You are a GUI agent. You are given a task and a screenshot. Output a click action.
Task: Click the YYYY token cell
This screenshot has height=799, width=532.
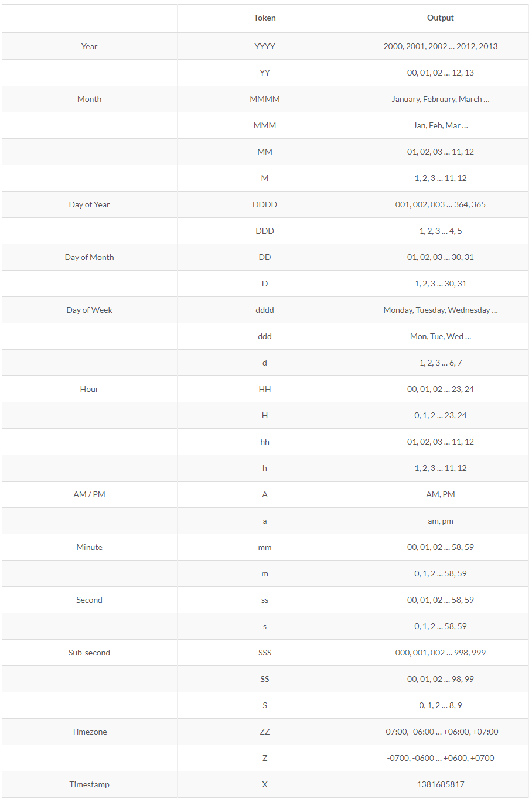[265, 46]
